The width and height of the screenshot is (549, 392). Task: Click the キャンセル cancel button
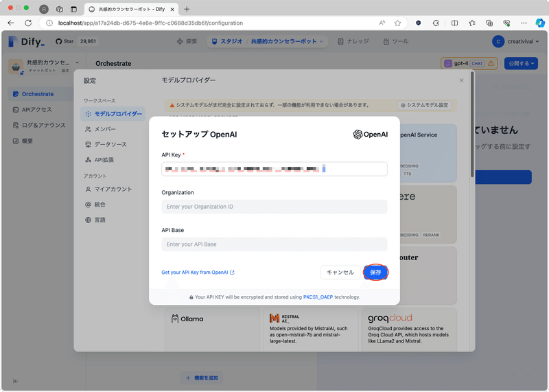tap(340, 272)
